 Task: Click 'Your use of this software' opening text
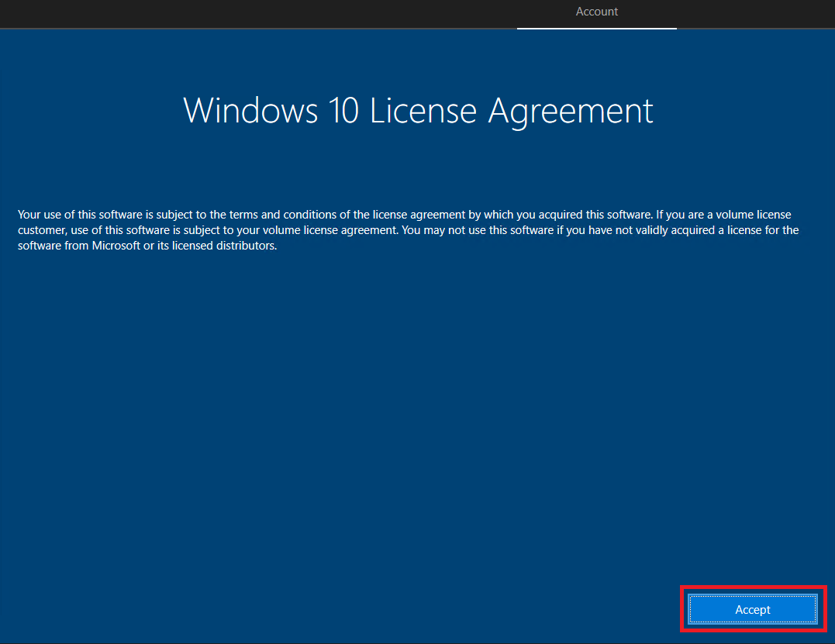tap(79, 215)
